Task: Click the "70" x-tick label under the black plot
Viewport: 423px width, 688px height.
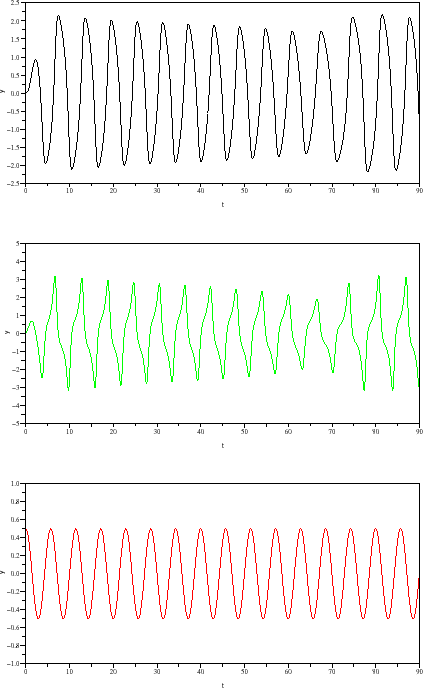Action: click(332, 191)
